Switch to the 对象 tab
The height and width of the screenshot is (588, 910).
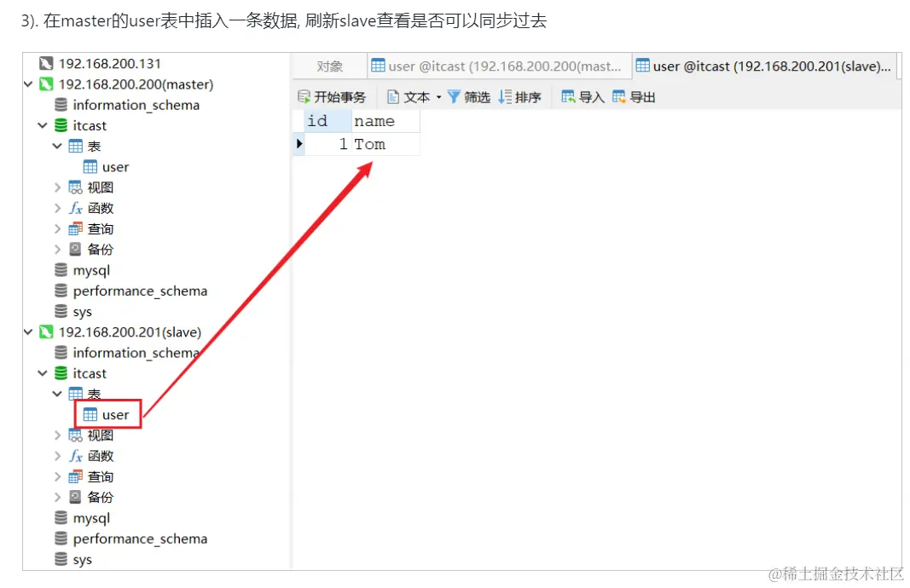click(x=330, y=66)
